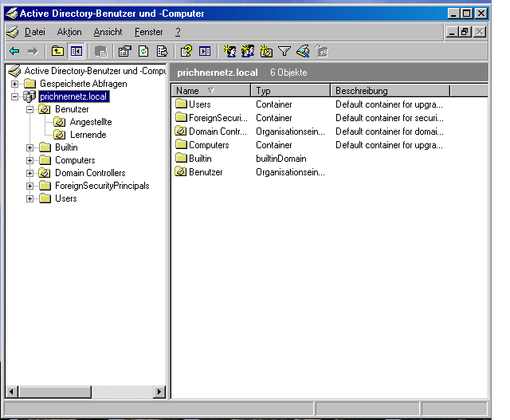510x420 pixels.
Task: Click the Forward arrow toolbar icon
Action: [x=33, y=51]
